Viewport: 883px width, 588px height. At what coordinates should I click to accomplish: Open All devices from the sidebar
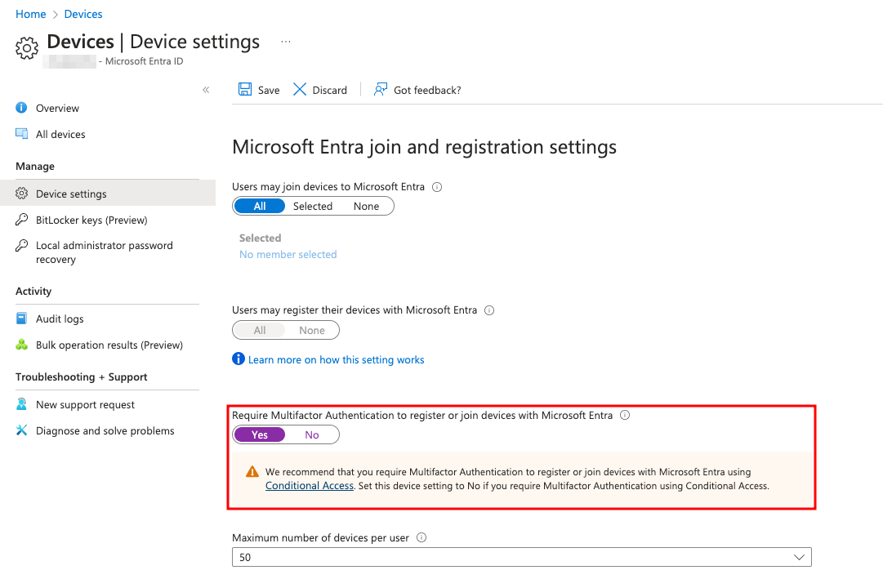coord(60,134)
